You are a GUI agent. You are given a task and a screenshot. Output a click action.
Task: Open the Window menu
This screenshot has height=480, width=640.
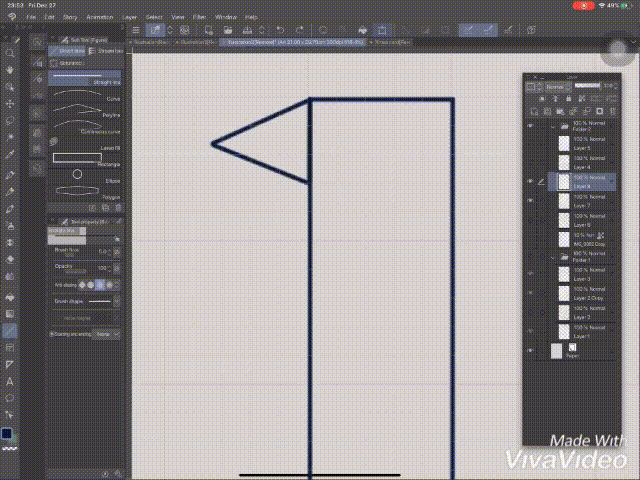pos(226,17)
